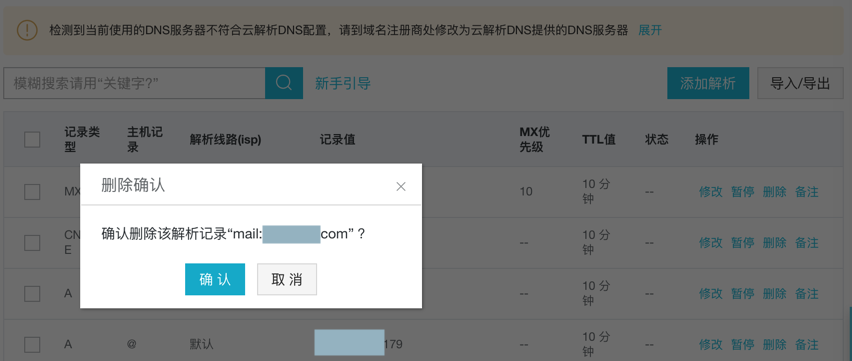The height and width of the screenshot is (361, 852).
Task: Click the DNS warning exclamation icon
Action: click(27, 30)
